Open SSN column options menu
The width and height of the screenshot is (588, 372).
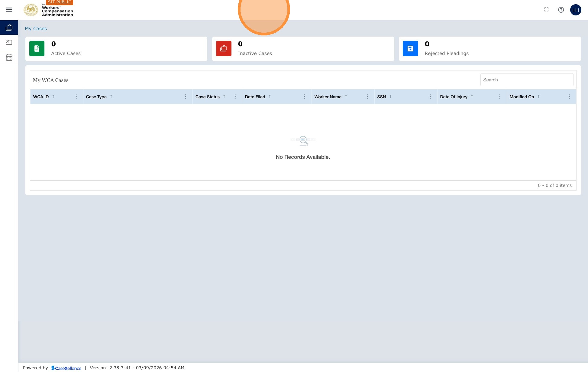coord(430,96)
